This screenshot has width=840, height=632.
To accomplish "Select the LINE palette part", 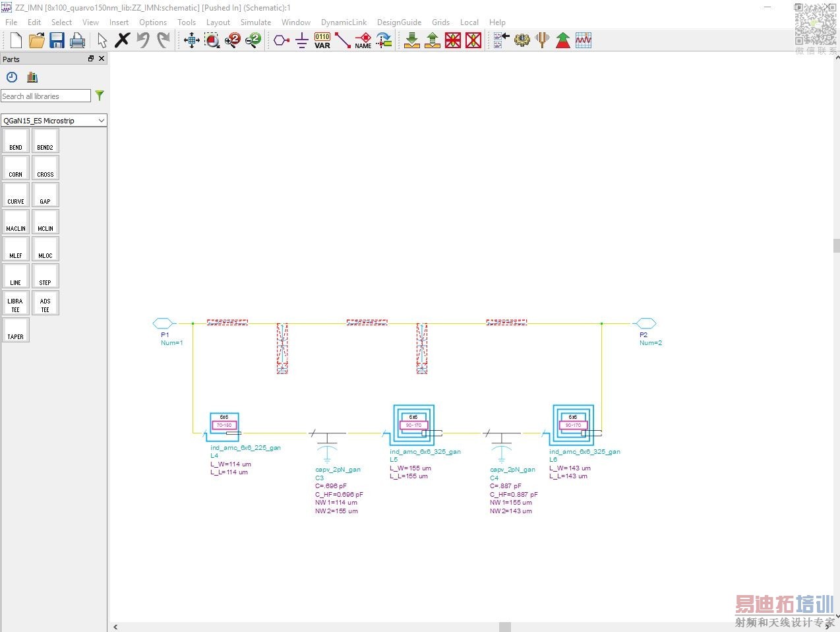I will 16,276.
